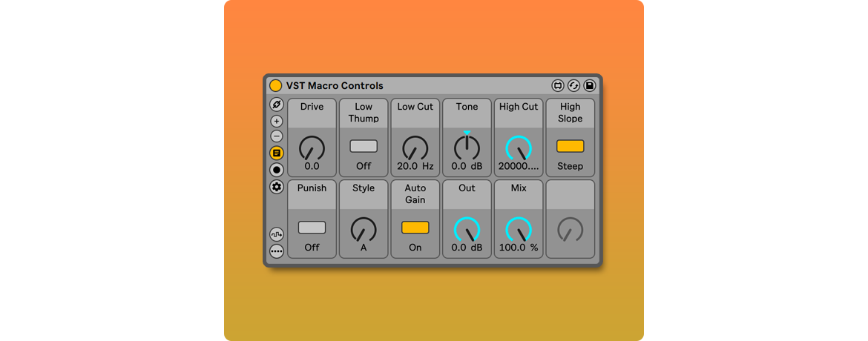This screenshot has height=341, width=868.
Task: Open the devices gear icon
Action: tap(277, 187)
